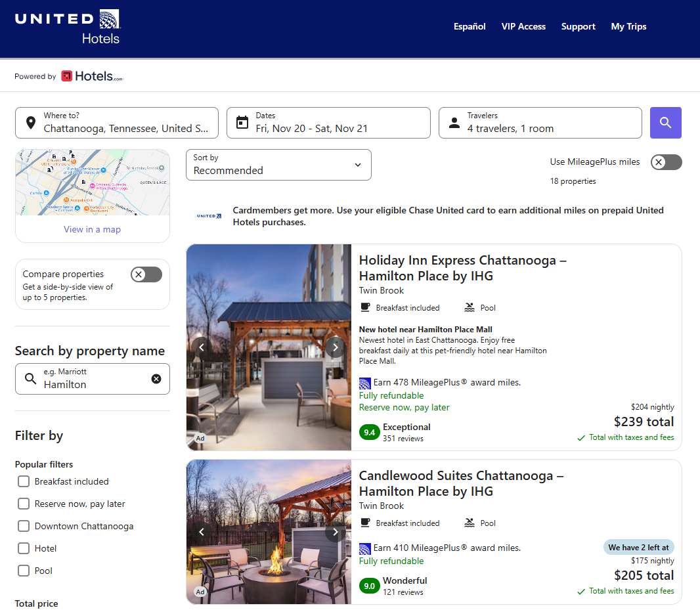The height and width of the screenshot is (610, 700).
Task: Open My Trips from the header
Action: 628,26
